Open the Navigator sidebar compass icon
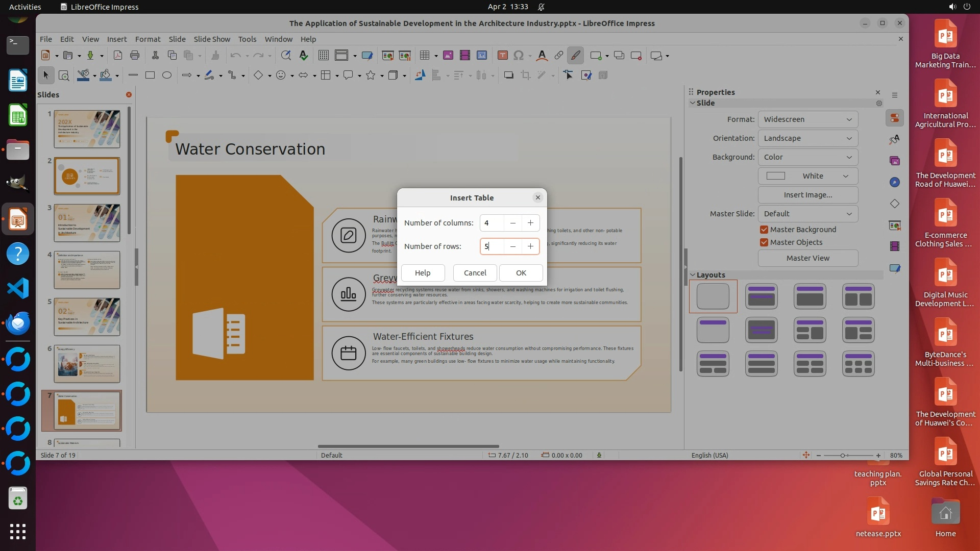This screenshot has width=980, height=551. 894,182
